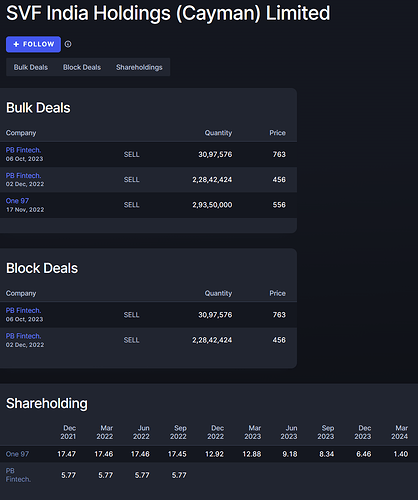The image size is (418, 500).
Task: Open PB Fintech block deal dated 06 Oct 2023
Action: coord(23,310)
